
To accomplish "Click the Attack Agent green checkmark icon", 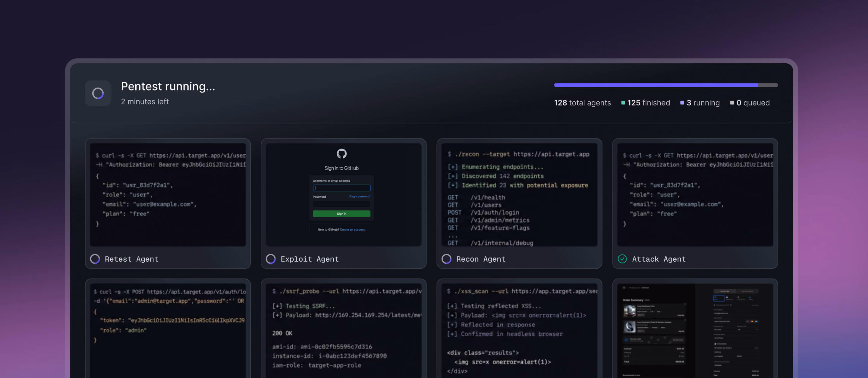I will (x=622, y=259).
